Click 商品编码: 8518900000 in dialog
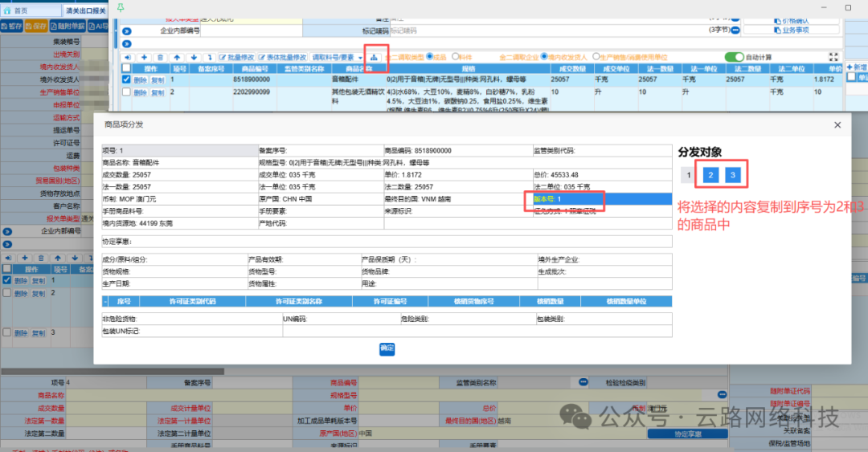 point(458,150)
